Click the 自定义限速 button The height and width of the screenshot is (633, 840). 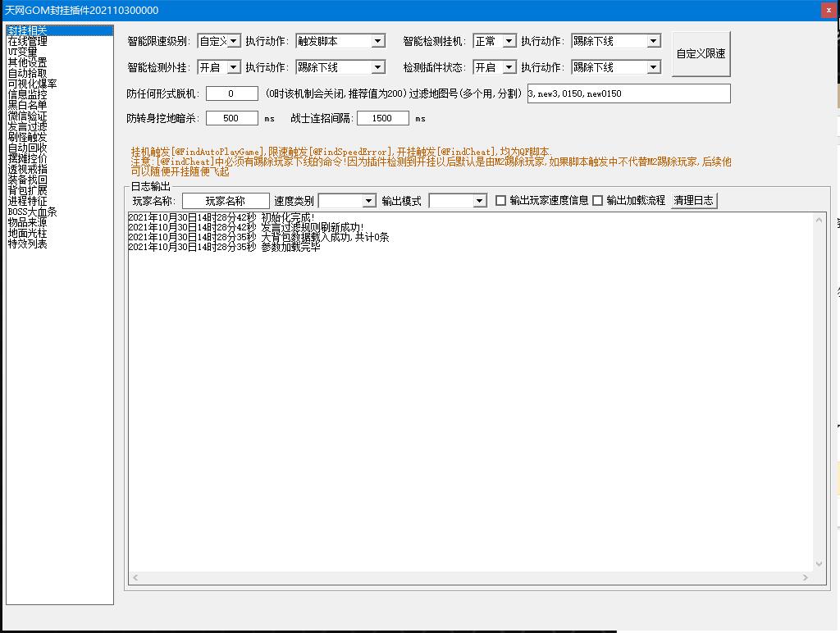tap(700, 54)
